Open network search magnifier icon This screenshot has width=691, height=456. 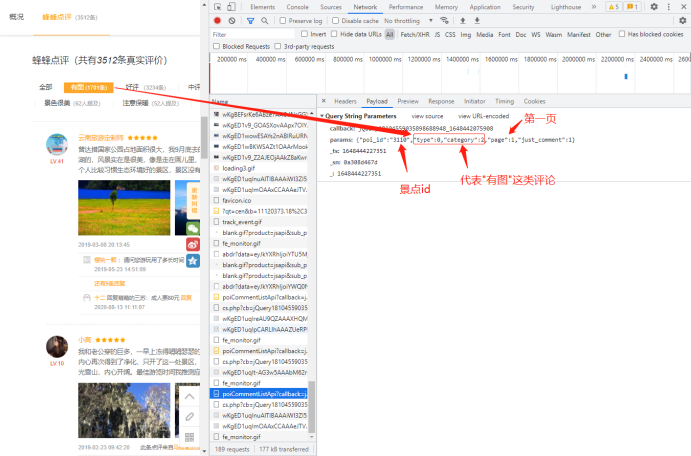264,21
